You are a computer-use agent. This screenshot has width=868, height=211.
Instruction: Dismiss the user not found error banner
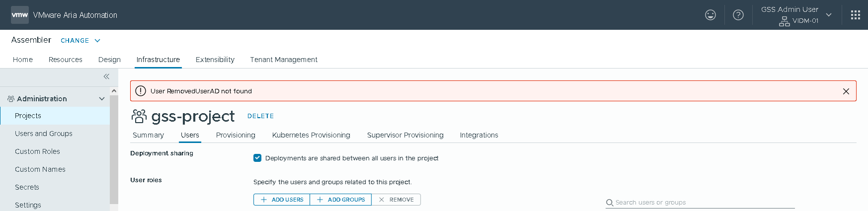click(x=846, y=91)
